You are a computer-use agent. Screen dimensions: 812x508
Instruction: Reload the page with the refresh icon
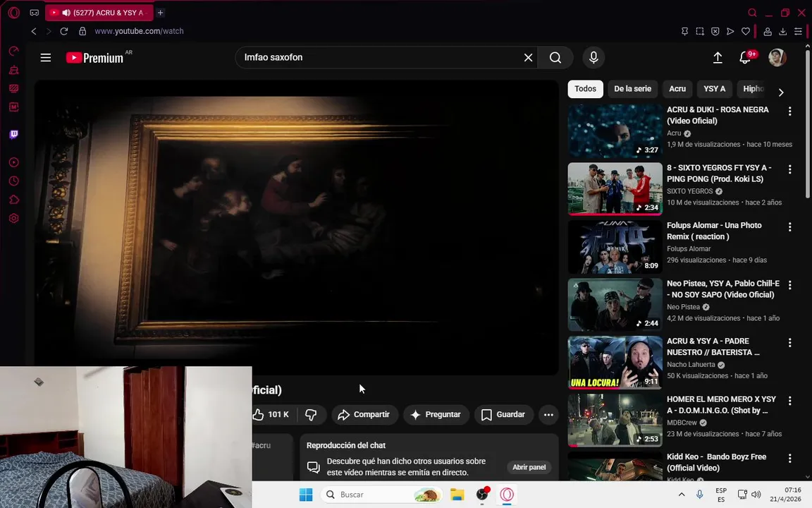coord(63,31)
